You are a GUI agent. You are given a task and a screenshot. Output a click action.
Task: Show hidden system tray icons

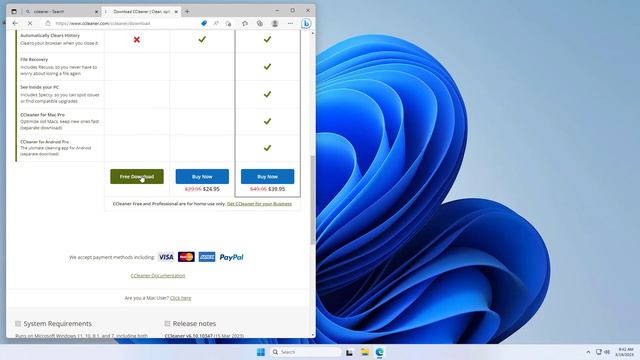click(x=588, y=352)
